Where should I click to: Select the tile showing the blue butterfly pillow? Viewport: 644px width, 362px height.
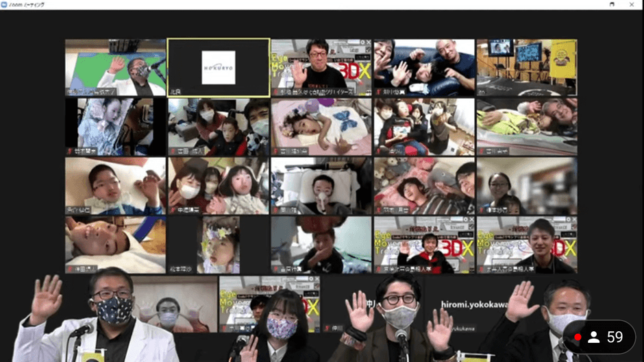click(x=321, y=126)
